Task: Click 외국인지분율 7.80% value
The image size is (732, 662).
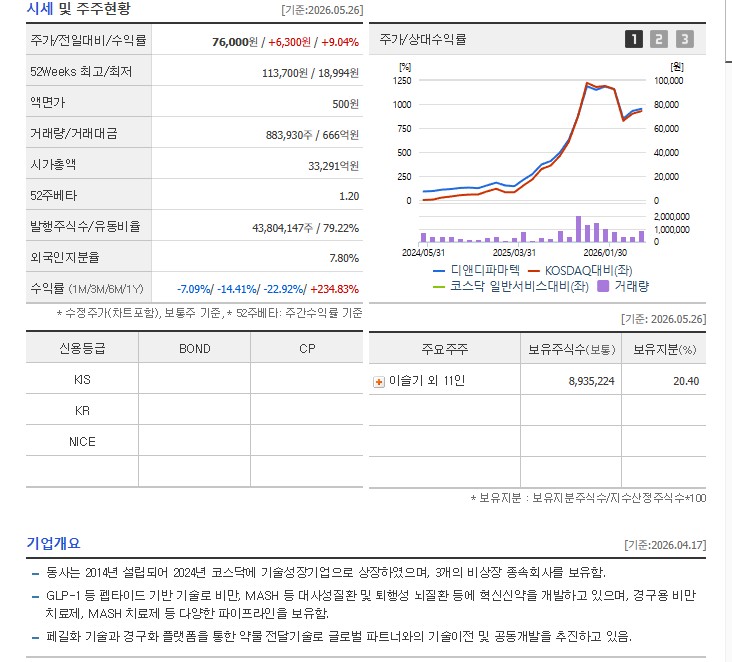Action: [x=344, y=258]
